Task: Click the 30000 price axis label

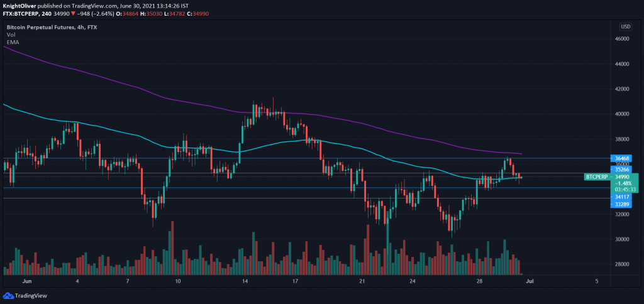Action: tap(623, 239)
